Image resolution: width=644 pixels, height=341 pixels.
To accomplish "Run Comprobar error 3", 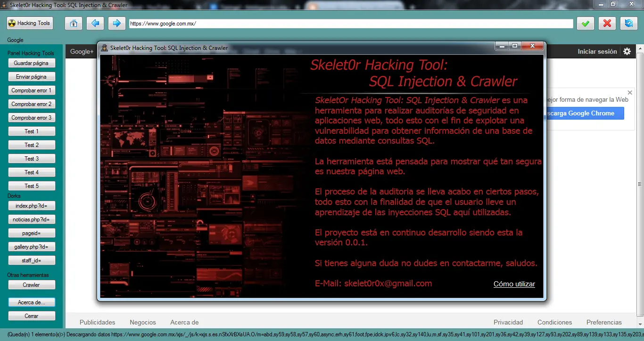I will click(32, 118).
